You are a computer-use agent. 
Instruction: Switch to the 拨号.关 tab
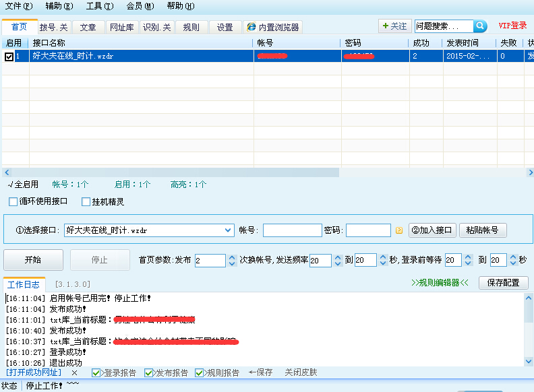54,27
